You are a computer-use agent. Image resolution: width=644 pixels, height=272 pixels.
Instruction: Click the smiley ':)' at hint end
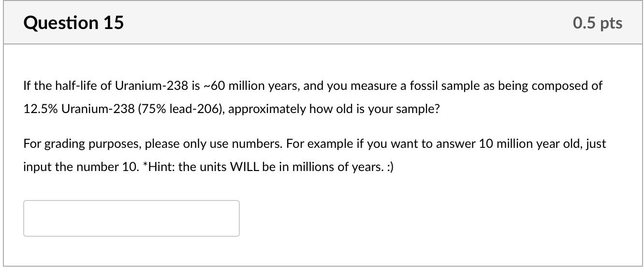tap(389, 167)
